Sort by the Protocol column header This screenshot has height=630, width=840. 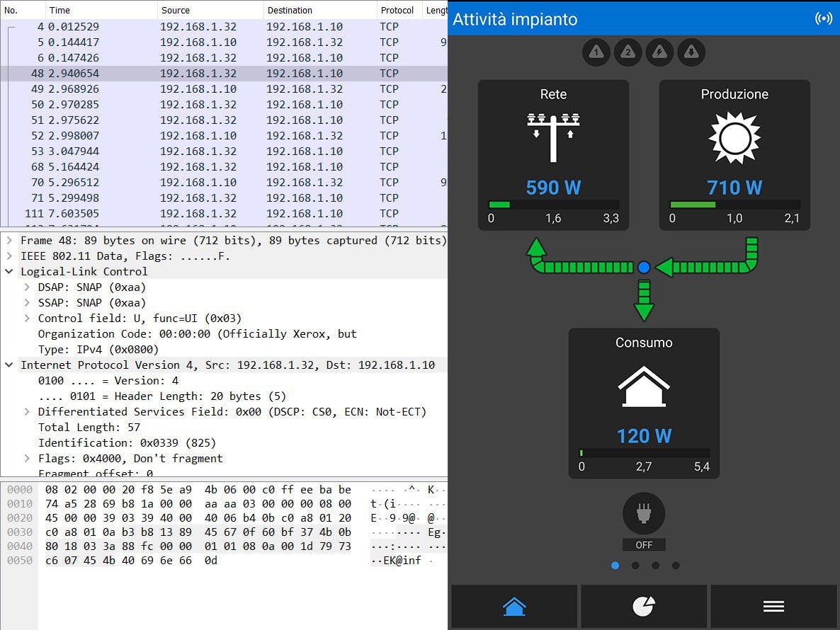pos(399,10)
